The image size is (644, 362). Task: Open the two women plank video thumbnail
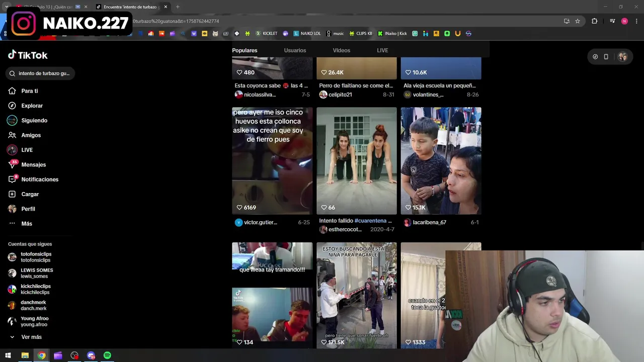click(x=357, y=161)
